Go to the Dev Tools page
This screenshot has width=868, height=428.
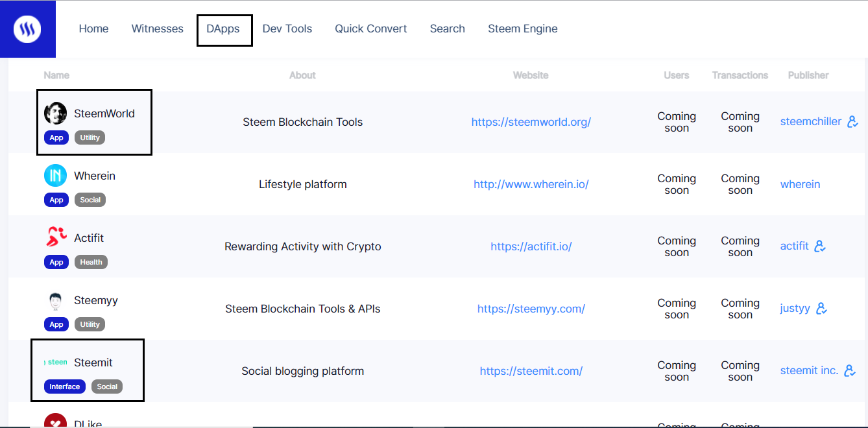[x=287, y=29]
